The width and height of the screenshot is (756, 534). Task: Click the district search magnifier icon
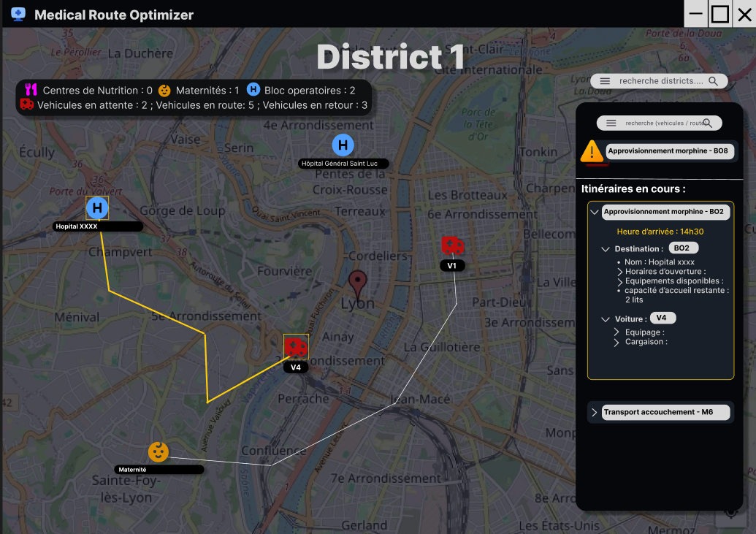(x=713, y=81)
